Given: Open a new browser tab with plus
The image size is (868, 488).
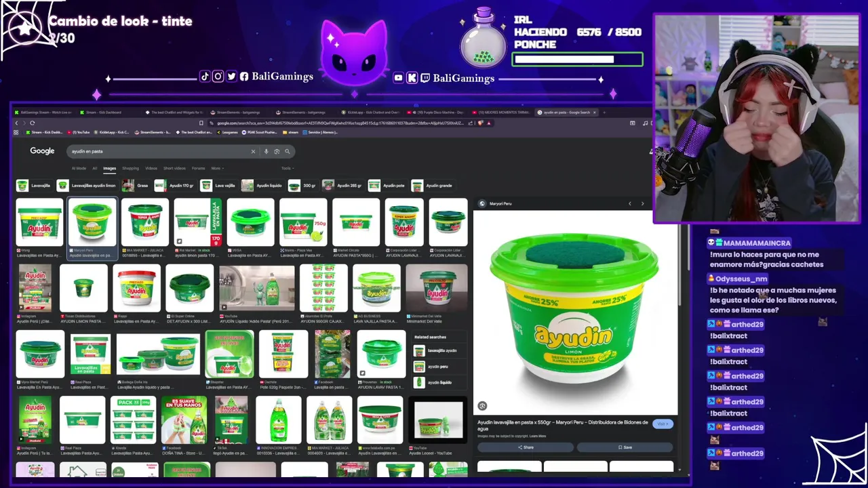Looking at the screenshot, I should coord(604,113).
